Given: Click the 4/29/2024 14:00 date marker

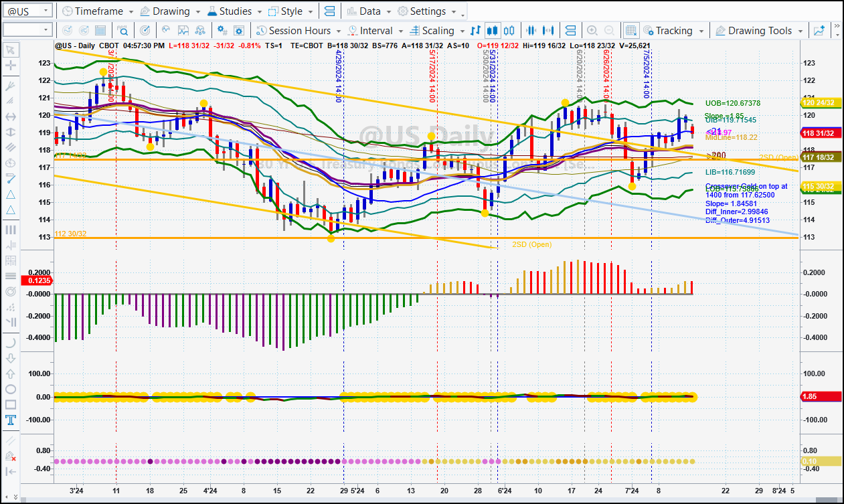Looking at the screenshot, I should [339, 75].
